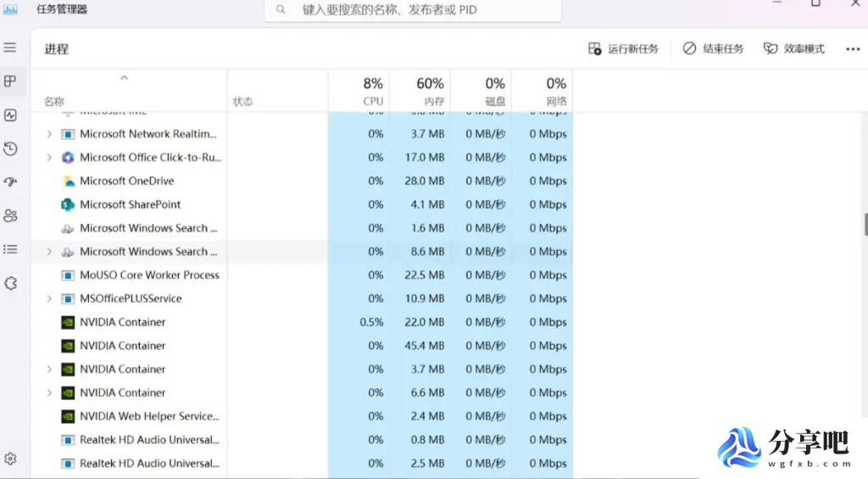Open the Performance sidebar icon
The image size is (868, 479).
point(10,115)
